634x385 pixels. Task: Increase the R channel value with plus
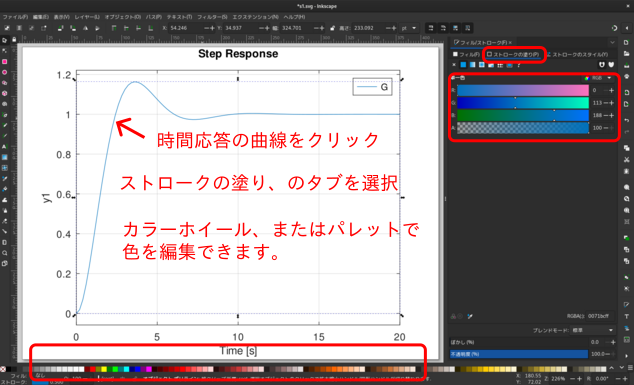click(x=611, y=91)
